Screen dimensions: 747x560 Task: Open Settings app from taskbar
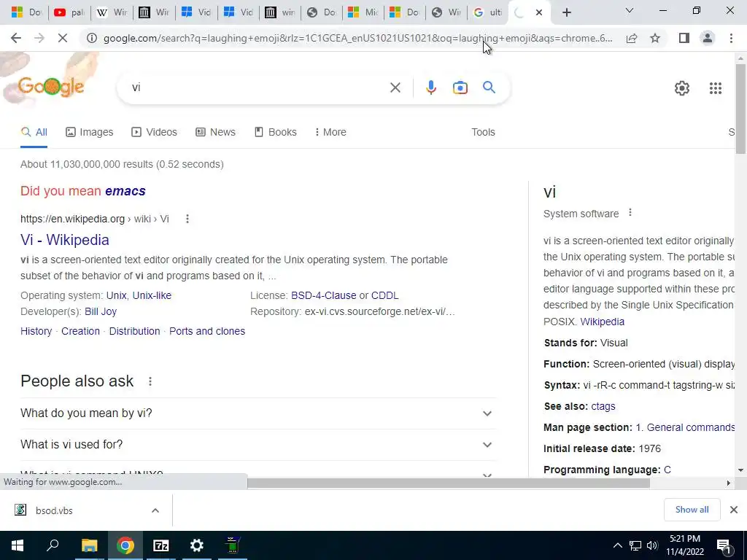197,545
